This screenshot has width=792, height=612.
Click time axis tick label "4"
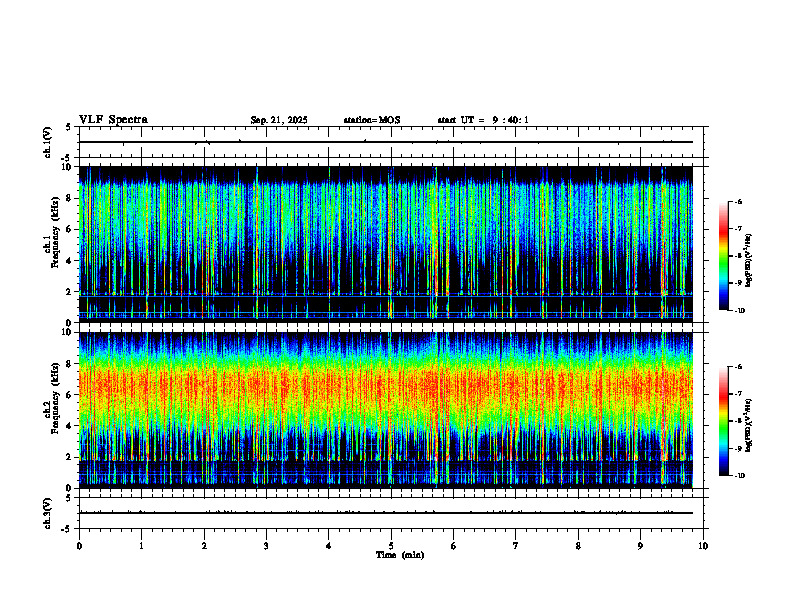tap(329, 546)
